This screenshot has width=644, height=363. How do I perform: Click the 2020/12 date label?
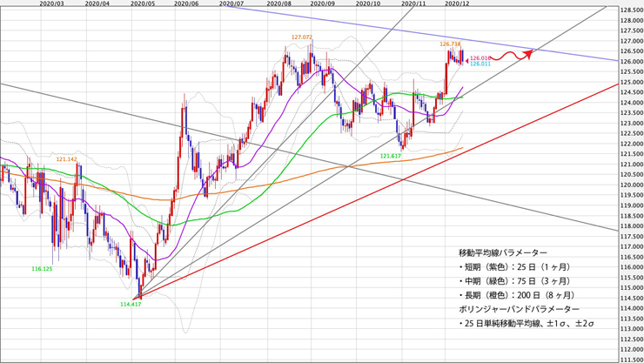[x=457, y=3]
